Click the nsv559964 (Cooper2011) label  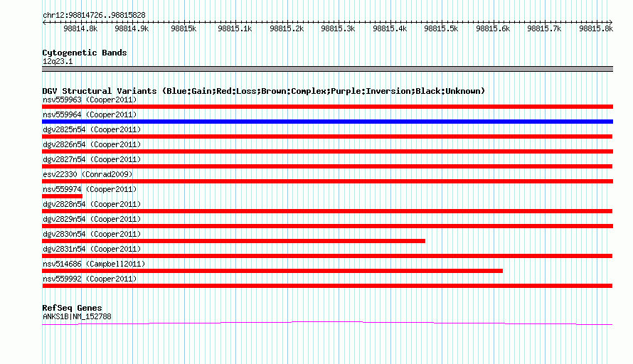point(90,114)
